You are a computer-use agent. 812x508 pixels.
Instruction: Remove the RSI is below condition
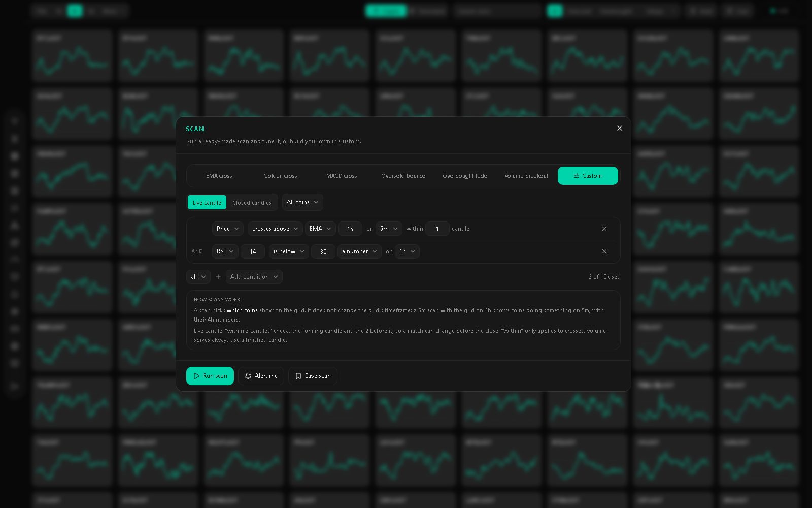click(x=604, y=251)
